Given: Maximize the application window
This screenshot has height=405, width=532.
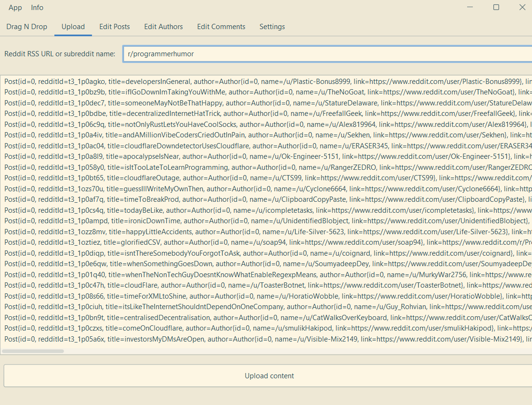Looking at the screenshot, I should (x=496, y=7).
